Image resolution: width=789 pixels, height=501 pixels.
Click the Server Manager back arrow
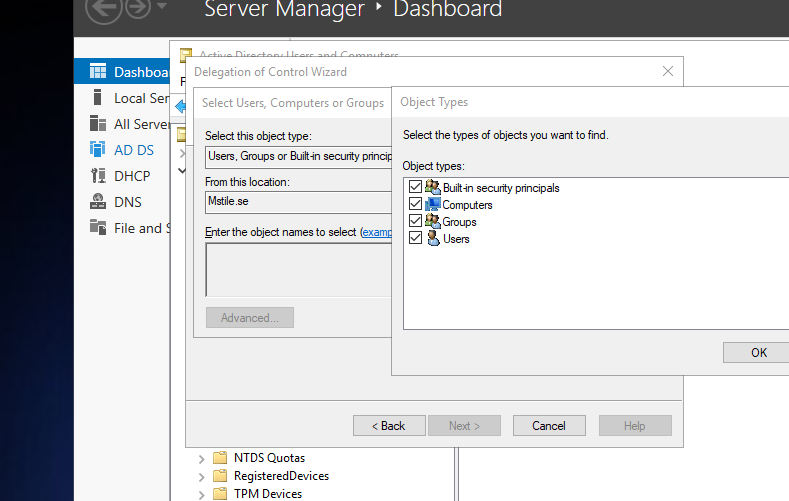(x=103, y=8)
